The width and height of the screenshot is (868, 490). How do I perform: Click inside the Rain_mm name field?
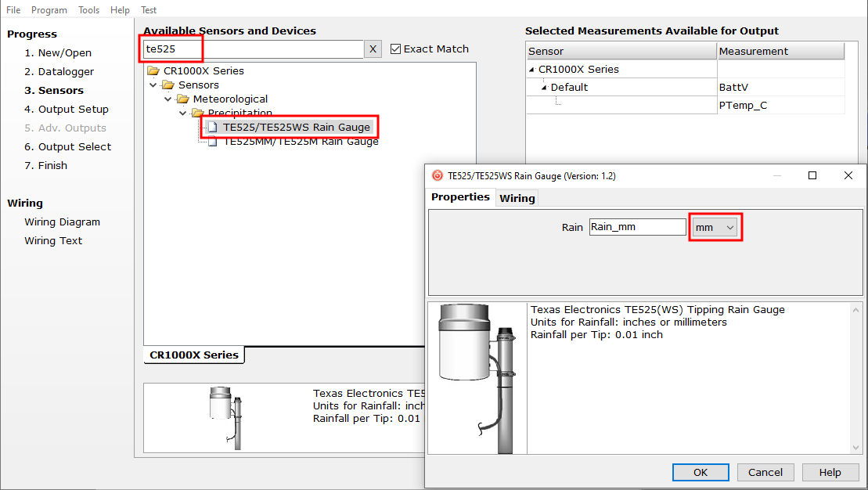[636, 226]
